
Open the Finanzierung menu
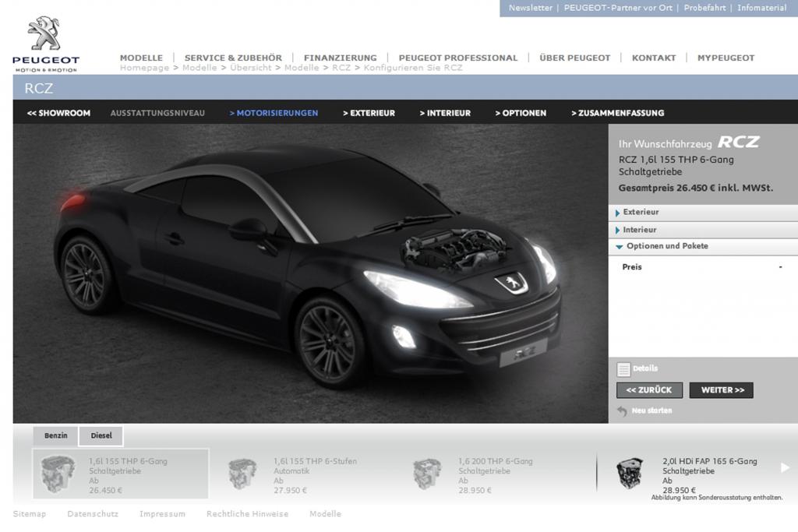pyautogui.click(x=341, y=58)
